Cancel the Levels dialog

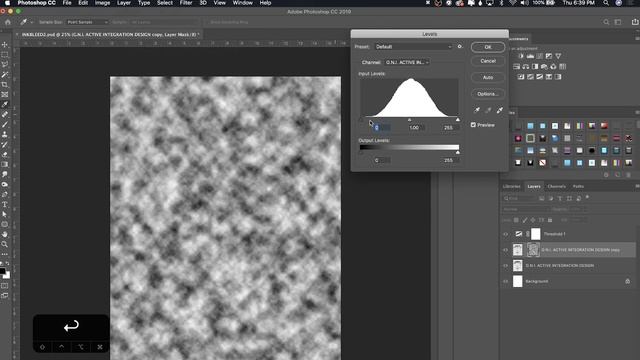point(488,61)
